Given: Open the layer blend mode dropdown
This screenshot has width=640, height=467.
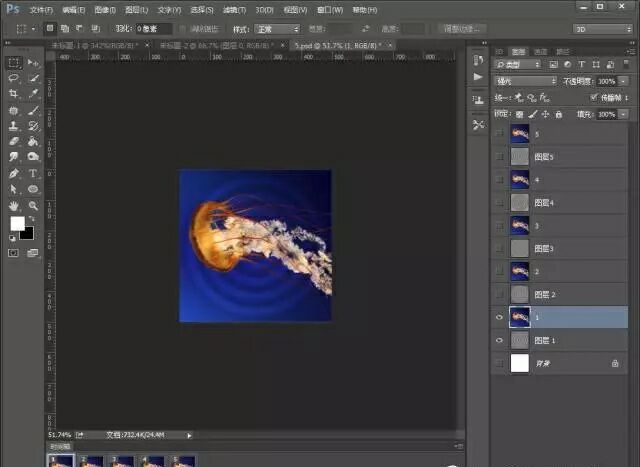Looking at the screenshot, I should 526,81.
